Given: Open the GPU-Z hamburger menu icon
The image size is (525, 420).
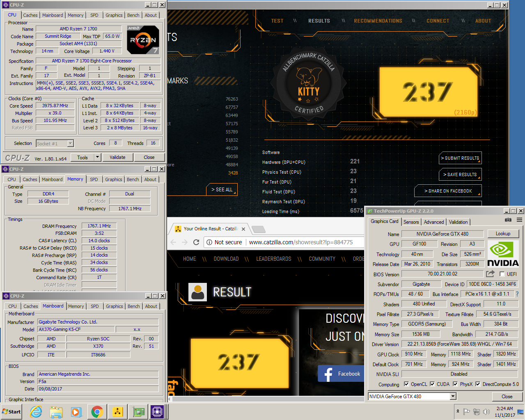Looking at the screenshot, I should (519, 220).
